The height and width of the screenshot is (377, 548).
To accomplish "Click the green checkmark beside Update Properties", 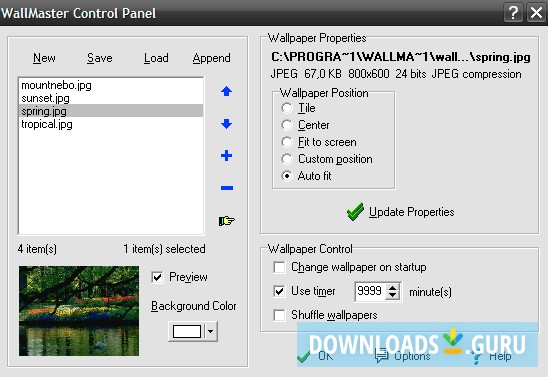I will click(355, 212).
